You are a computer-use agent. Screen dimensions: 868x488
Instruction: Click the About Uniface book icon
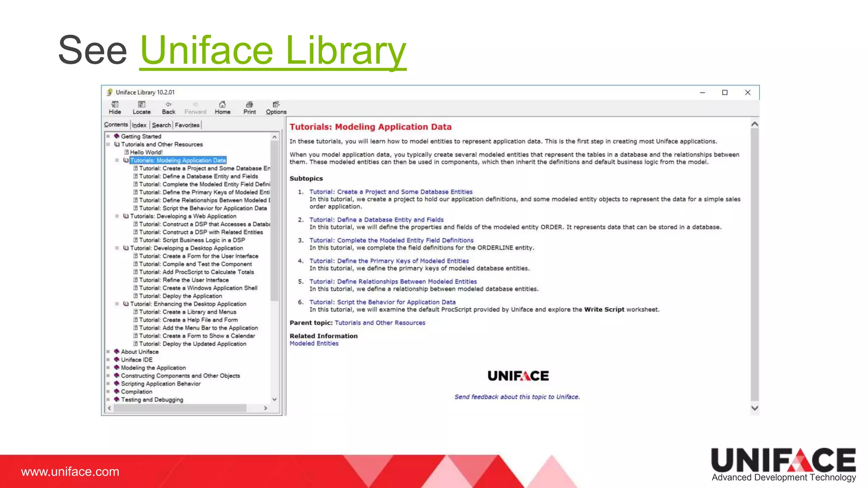point(117,352)
